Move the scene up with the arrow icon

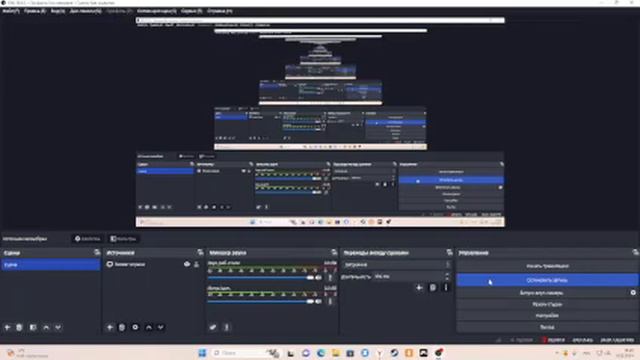46,327
